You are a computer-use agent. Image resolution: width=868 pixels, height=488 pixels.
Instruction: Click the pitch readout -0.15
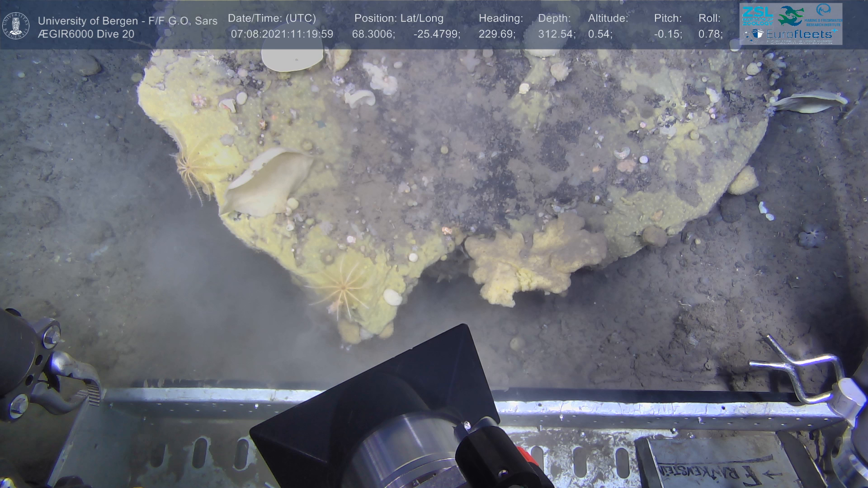pyautogui.click(x=668, y=34)
